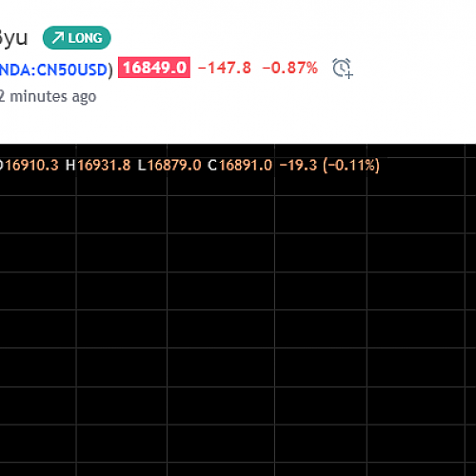This screenshot has height=476, width=476.
Task: Click the idea title ending in 'yu'
Action: [13, 39]
